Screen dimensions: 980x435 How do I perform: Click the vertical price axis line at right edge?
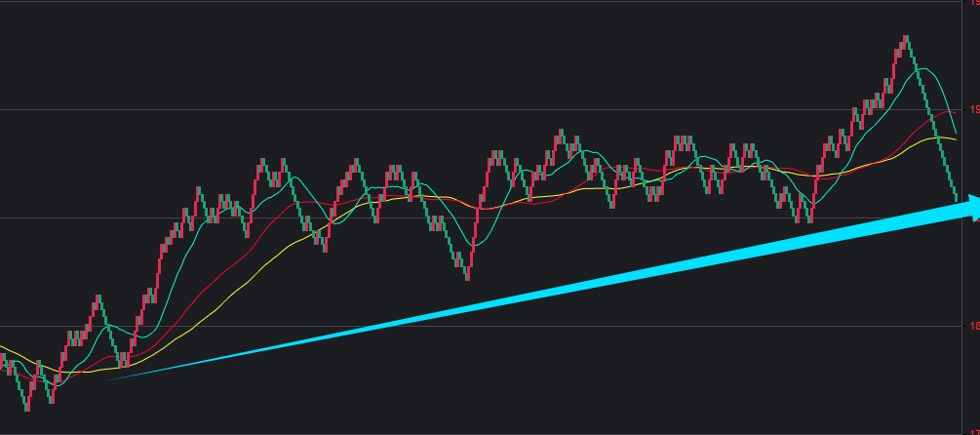963,244
